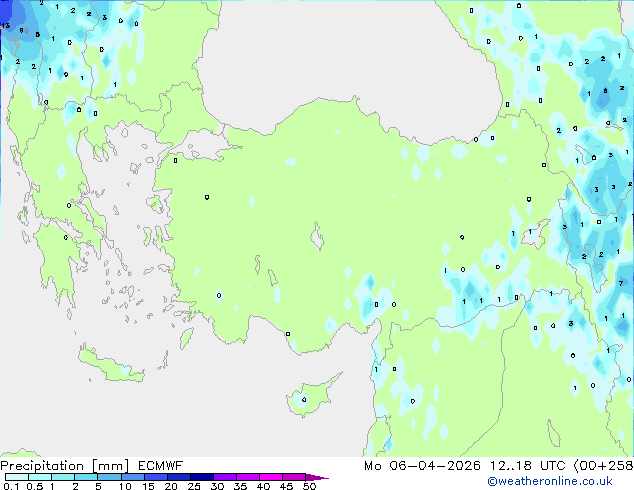
Task: Click legend scale label '40'
Action: coord(263,486)
